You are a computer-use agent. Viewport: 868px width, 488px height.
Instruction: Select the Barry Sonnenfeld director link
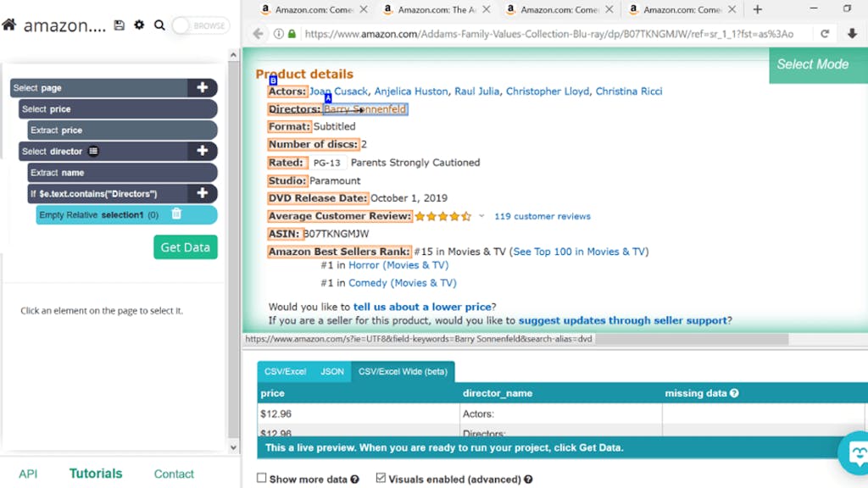coord(365,109)
